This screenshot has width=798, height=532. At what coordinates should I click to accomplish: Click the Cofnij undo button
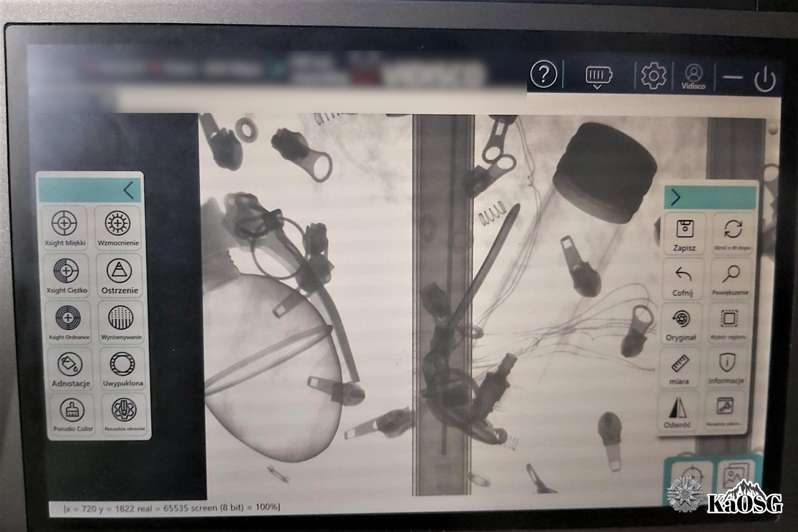point(683,279)
